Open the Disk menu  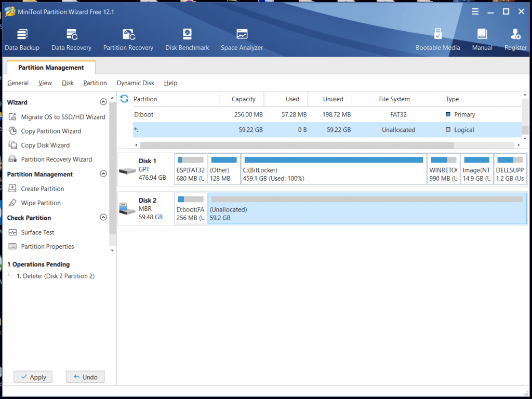click(68, 83)
